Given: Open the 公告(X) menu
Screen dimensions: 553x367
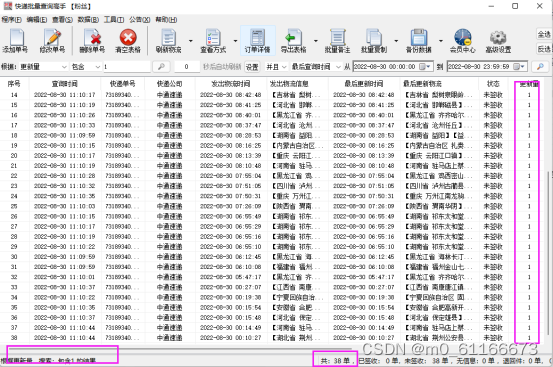Looking at the screenshot, I should coord(140,20).
